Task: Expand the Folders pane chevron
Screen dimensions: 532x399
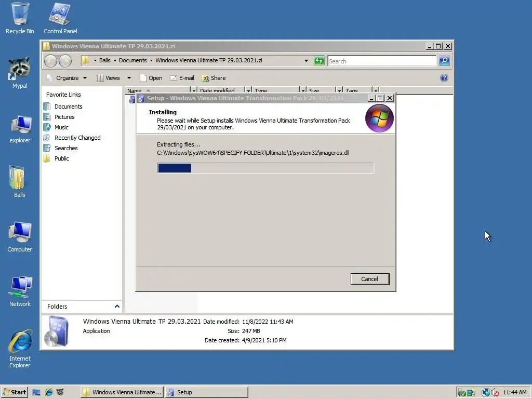Action: (117, 307)
